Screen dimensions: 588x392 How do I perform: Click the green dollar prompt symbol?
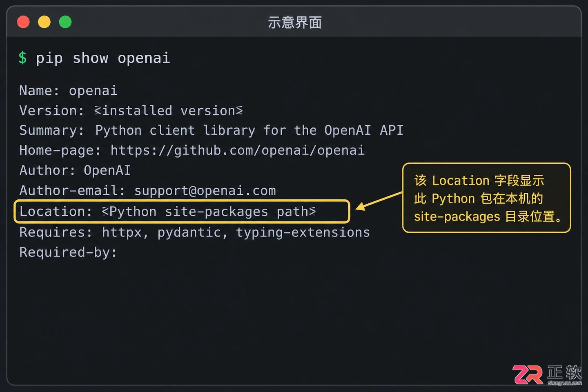(x=22, y=58)
